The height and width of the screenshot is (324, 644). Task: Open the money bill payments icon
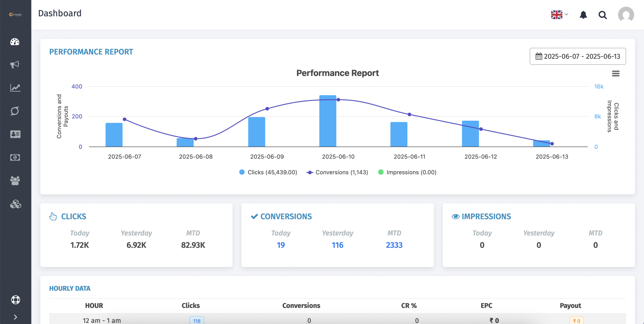point(15,158)
